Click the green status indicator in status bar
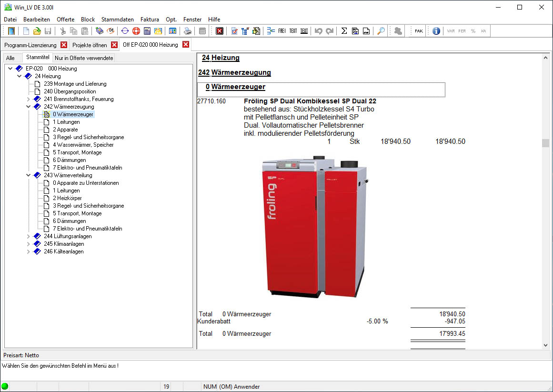The height and width of the screenshot is (392, 553). coord(5,386)
